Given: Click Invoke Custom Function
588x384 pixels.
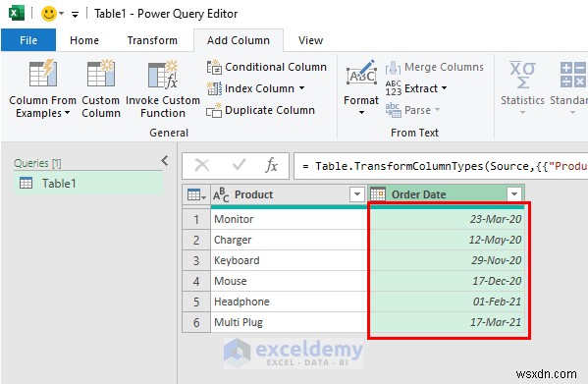Looking at the screenshot, I should [x=163, y=88].
